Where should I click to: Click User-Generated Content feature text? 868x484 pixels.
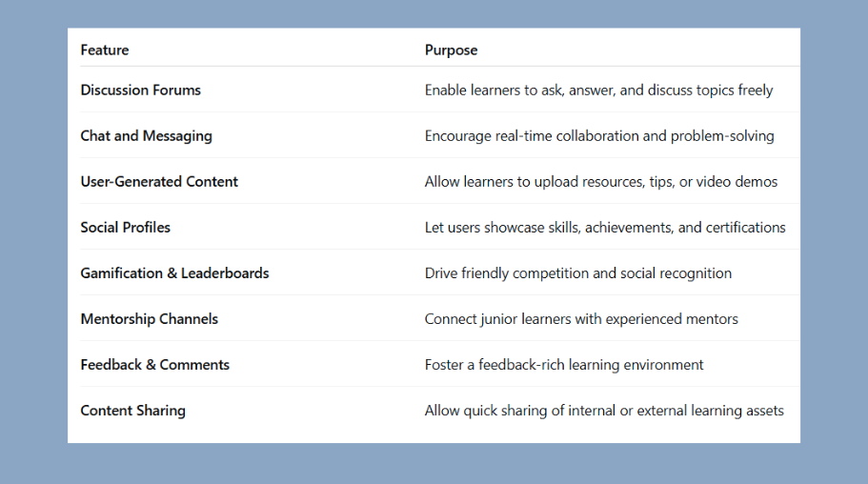[x=159, y=182]
